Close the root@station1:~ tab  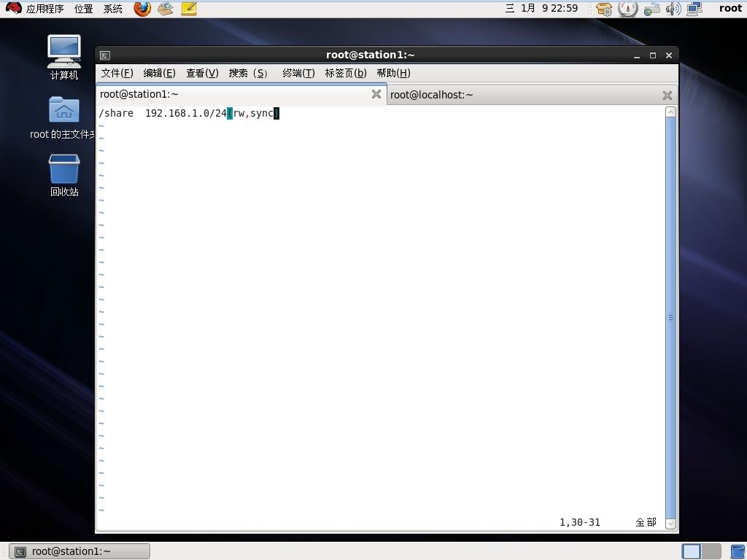[376, 94]
